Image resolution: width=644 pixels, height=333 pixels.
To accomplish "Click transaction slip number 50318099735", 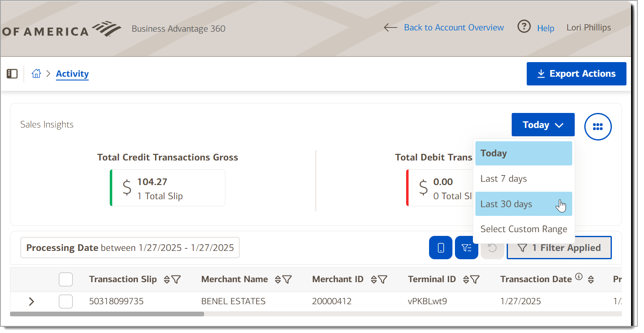I will (116, 301).
